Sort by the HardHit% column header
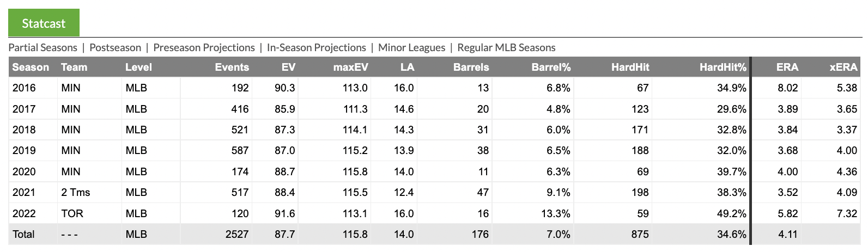The image size is (868, 252). (x=723, y=67)
